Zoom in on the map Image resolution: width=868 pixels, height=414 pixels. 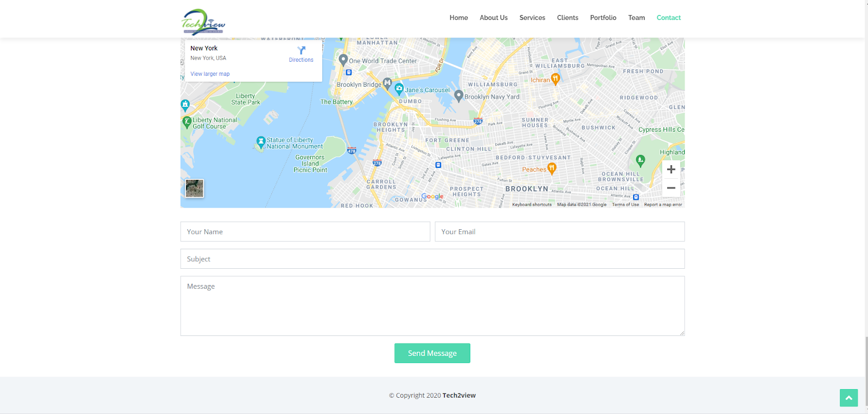tap(671, 170)
